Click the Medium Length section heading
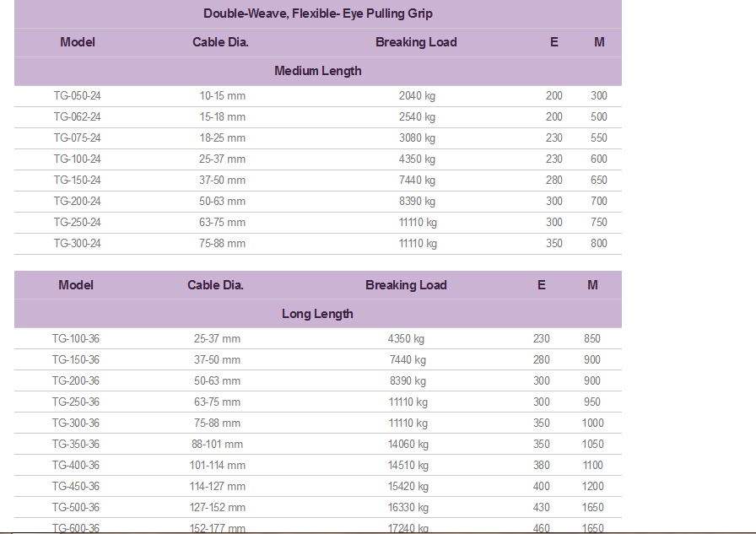 tap(318, 71)
